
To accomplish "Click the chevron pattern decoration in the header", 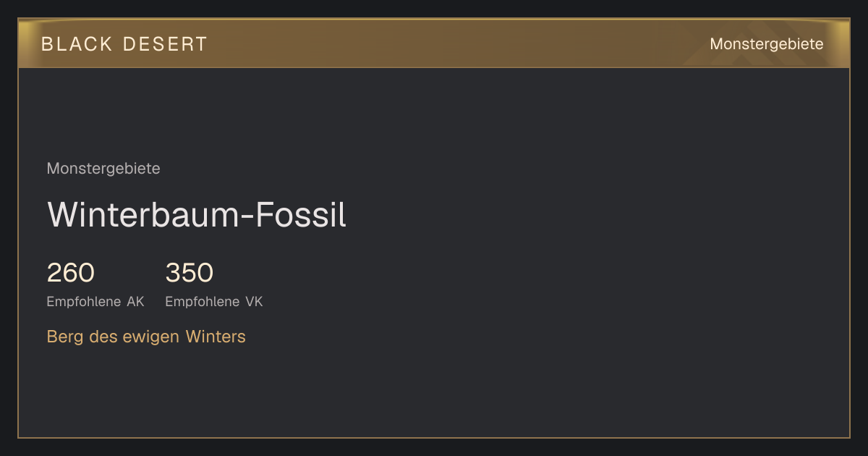I will point(752,49).
